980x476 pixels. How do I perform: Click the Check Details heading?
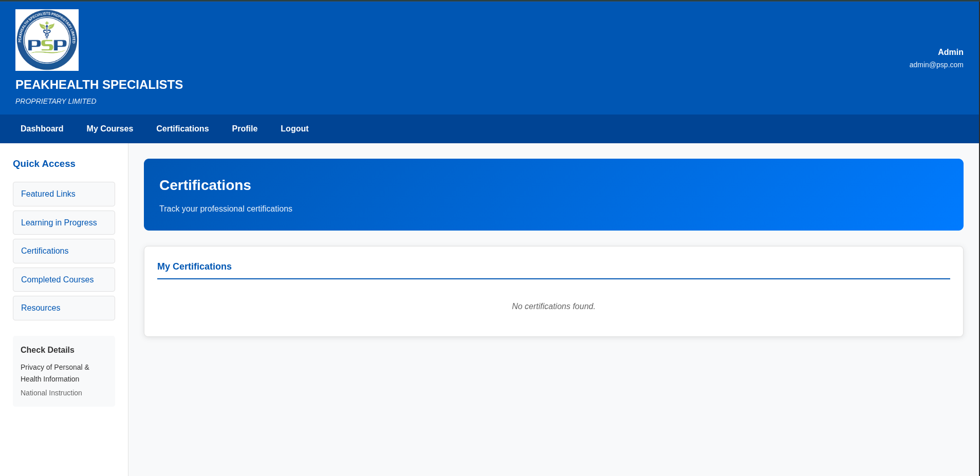[x=47, y=350]
